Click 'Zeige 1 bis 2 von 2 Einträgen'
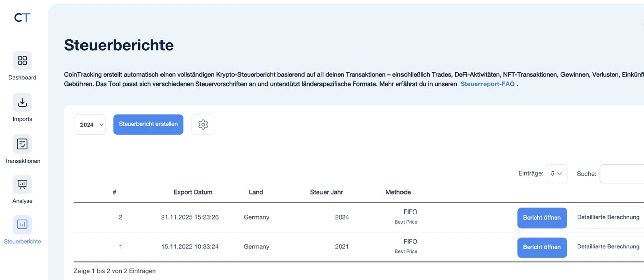The height and width of the screenshot is (280, 644). point(115,271)
